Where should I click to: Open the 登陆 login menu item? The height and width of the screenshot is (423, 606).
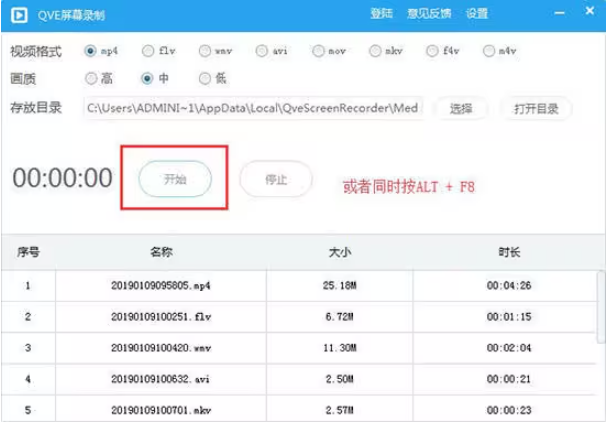coord(381,14)
